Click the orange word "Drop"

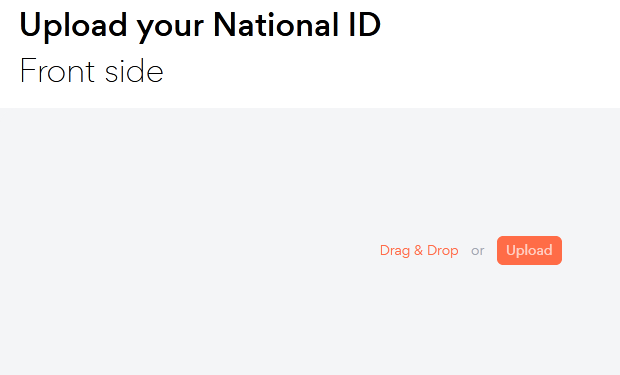(x=443, y=251)
